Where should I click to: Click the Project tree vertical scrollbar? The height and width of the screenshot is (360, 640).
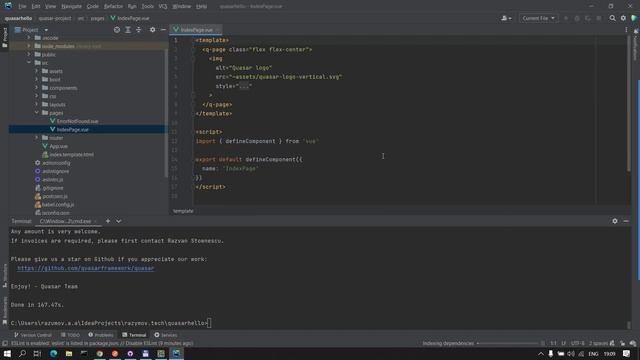point(166,112)
